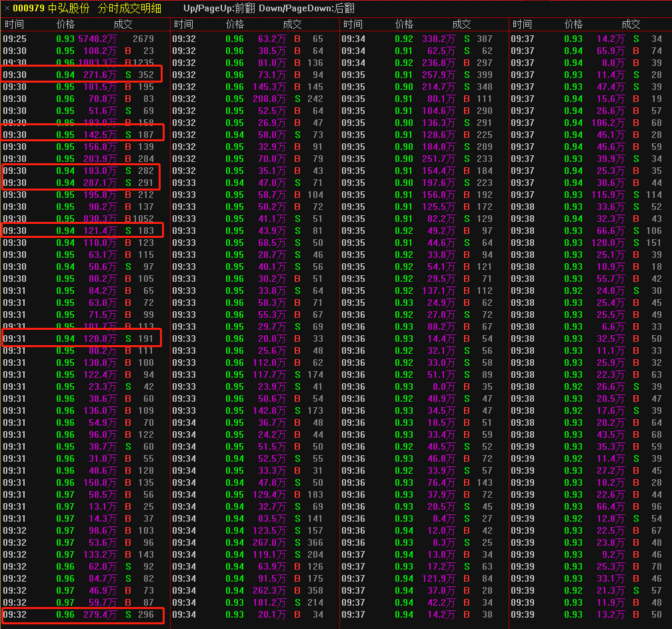Select the last 09:39 row with 13.2万 buy 50
Viewport: 672px width, 629px height.
click(x=591, y=614)
